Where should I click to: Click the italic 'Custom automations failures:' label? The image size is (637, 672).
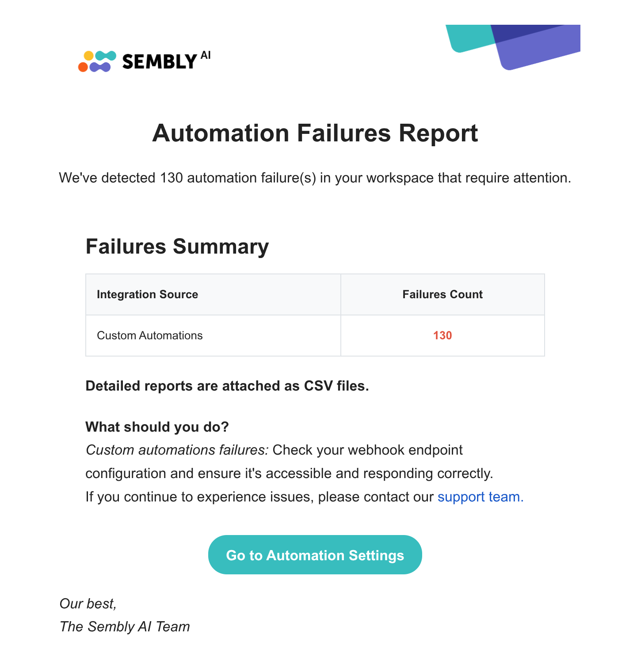click(177, 450)
